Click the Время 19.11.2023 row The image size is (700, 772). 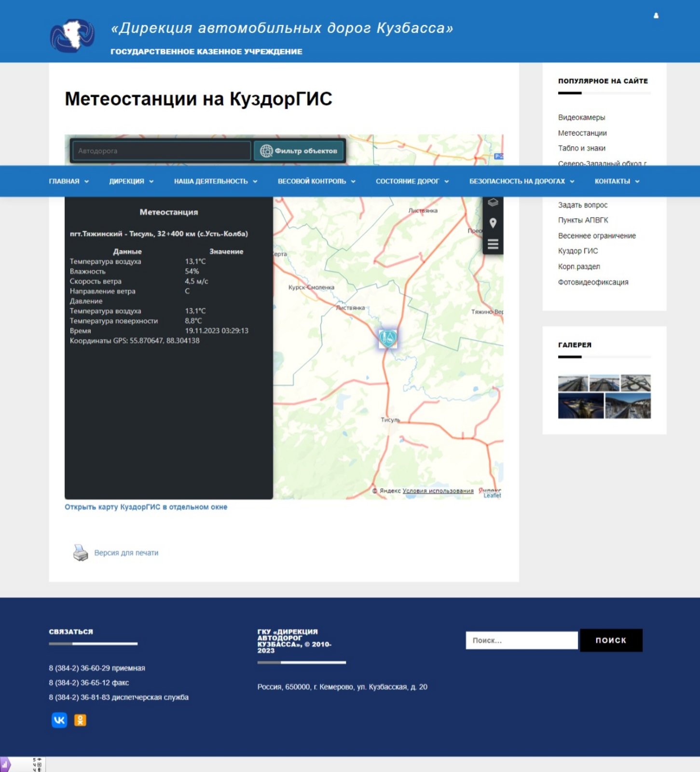coord(159,331)
